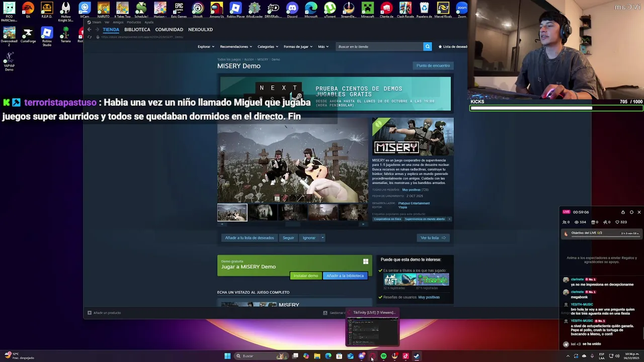Image resolution: width=644 pixels, height=362 pixels.
Task: Open the Punto de encuentro button
Action: [433, 65]
